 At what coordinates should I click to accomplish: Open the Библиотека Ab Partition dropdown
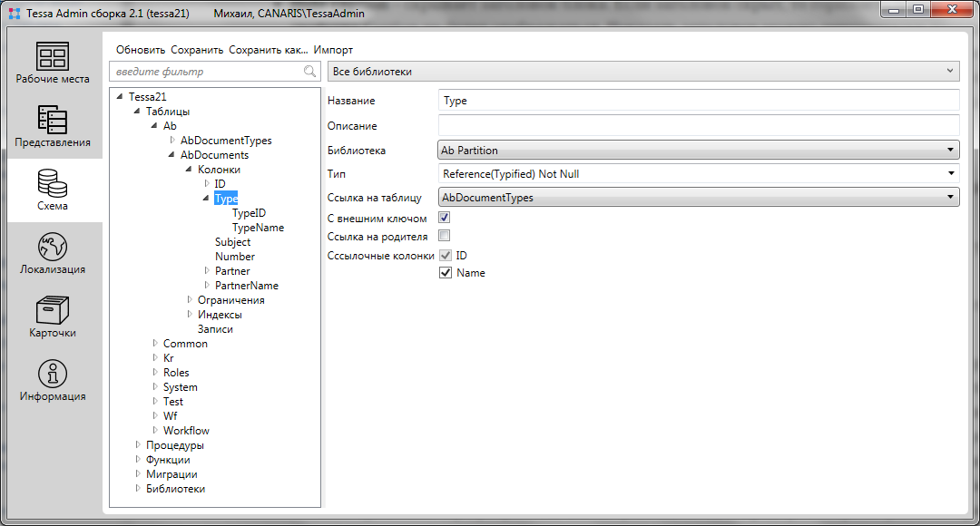pyautogui.click(x=698, y=150)
